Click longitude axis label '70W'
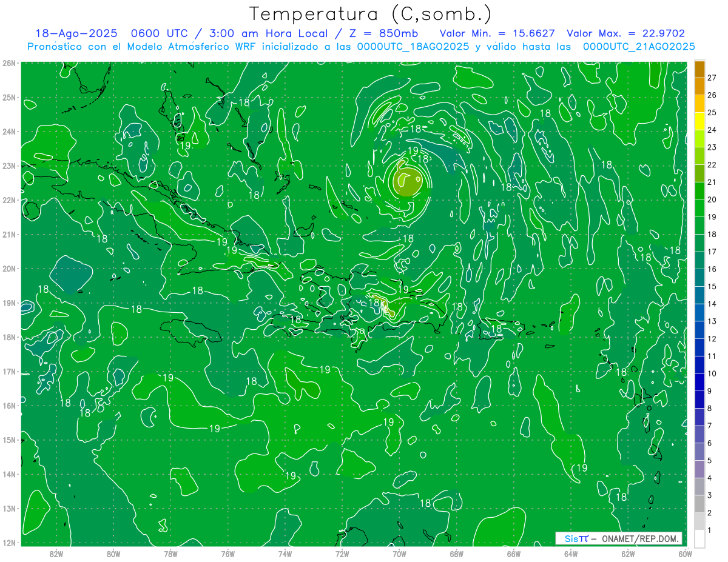The height and width of the screenshot is (562, 728). (399, 554)
